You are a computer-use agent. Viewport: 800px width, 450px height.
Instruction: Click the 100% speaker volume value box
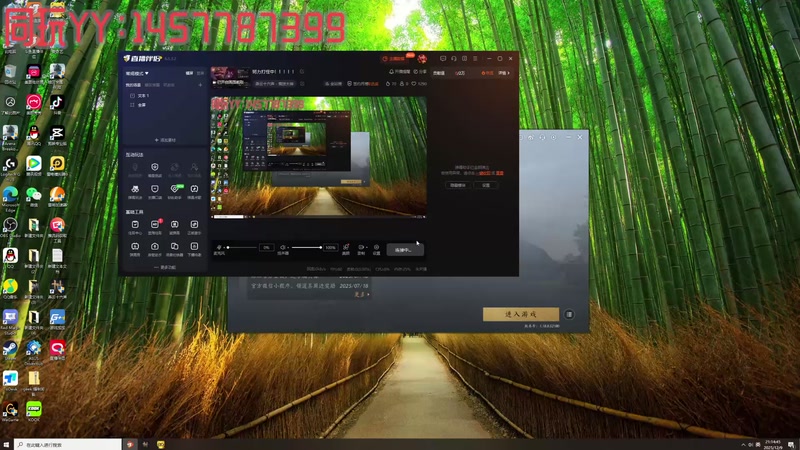[x=331, y=247]
